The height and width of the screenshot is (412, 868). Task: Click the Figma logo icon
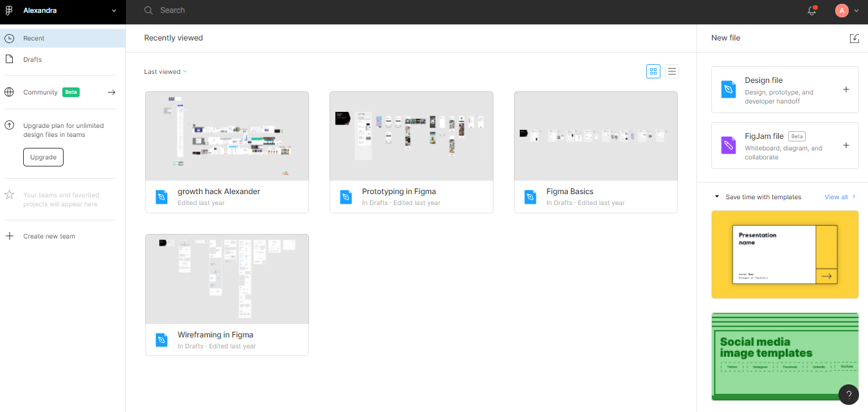[9, 10]
